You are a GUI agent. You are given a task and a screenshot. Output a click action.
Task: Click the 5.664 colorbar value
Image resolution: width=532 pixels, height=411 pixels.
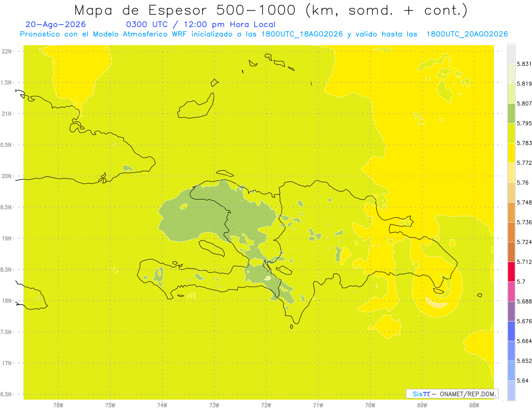click(x=524, y=341)
